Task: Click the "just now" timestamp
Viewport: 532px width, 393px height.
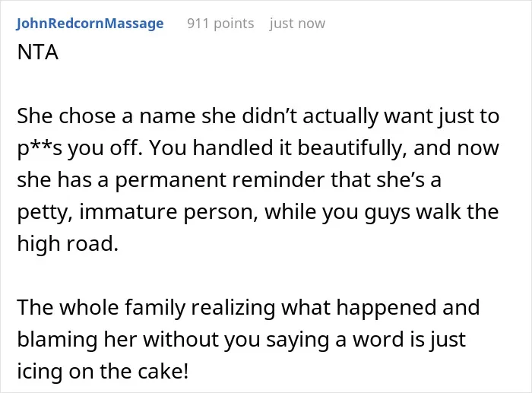Action: pos(297,24)
